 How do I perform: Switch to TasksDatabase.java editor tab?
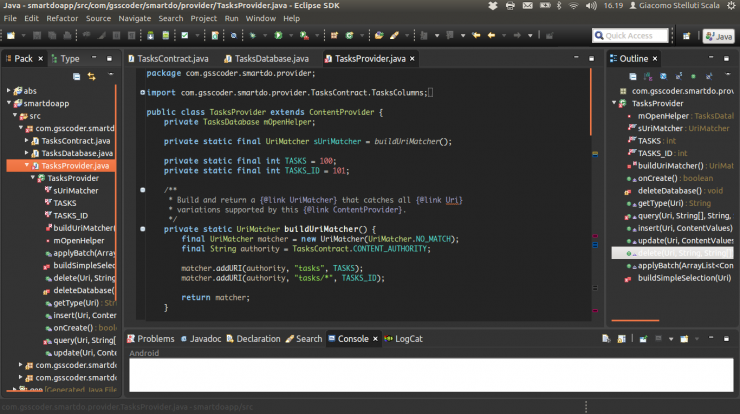[x=267, y=59]
